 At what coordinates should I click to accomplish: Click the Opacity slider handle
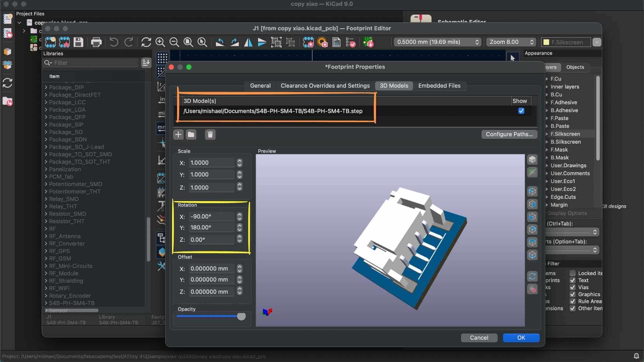[x=241, y=316]
